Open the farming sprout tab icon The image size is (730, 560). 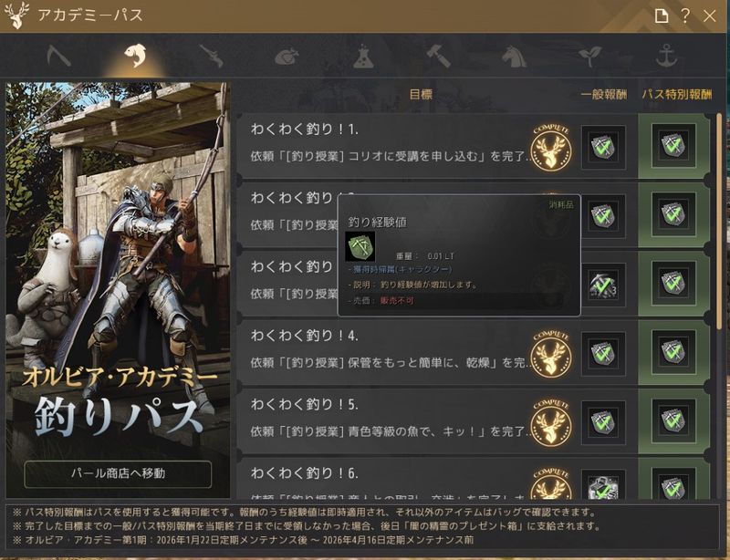click(x=590, y=57)
